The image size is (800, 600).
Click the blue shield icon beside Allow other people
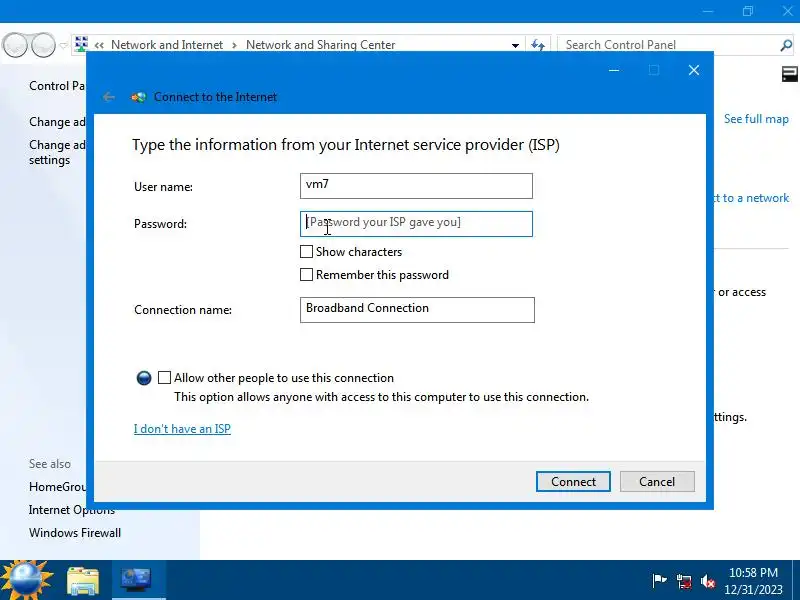click(144, 378)
